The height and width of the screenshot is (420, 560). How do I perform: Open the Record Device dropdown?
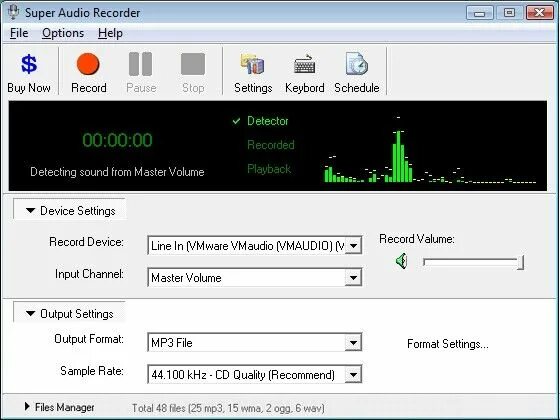(353, 246)
